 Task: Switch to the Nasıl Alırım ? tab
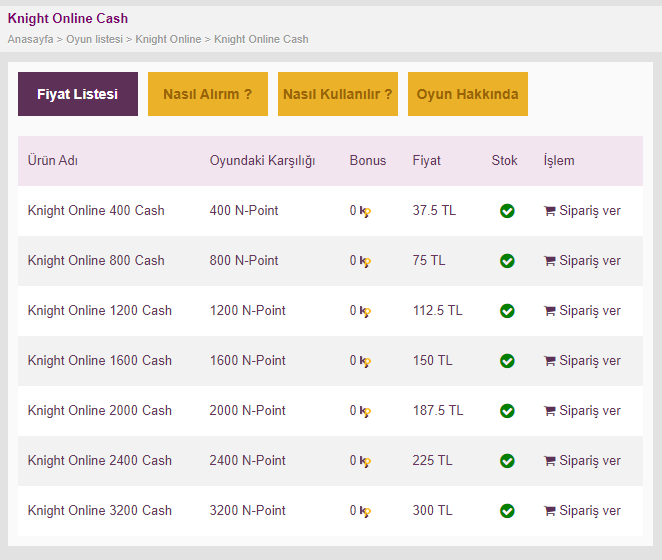(x=208, y=94)
